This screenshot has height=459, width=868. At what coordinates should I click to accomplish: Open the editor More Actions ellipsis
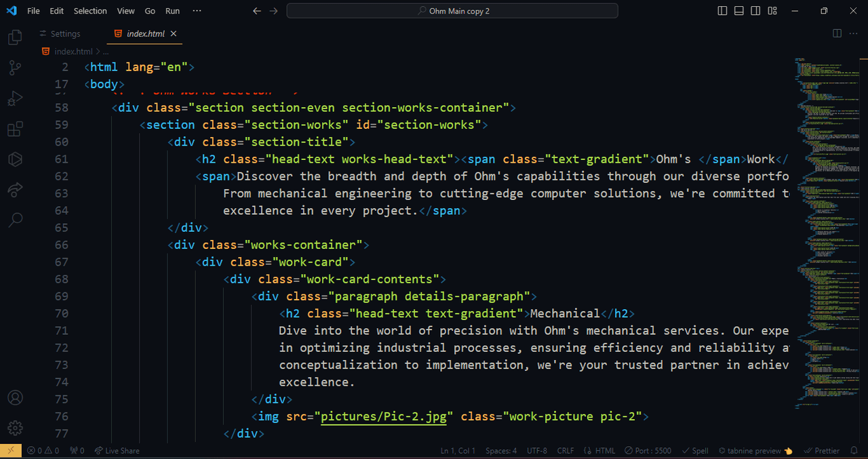(x=854, y=33)
